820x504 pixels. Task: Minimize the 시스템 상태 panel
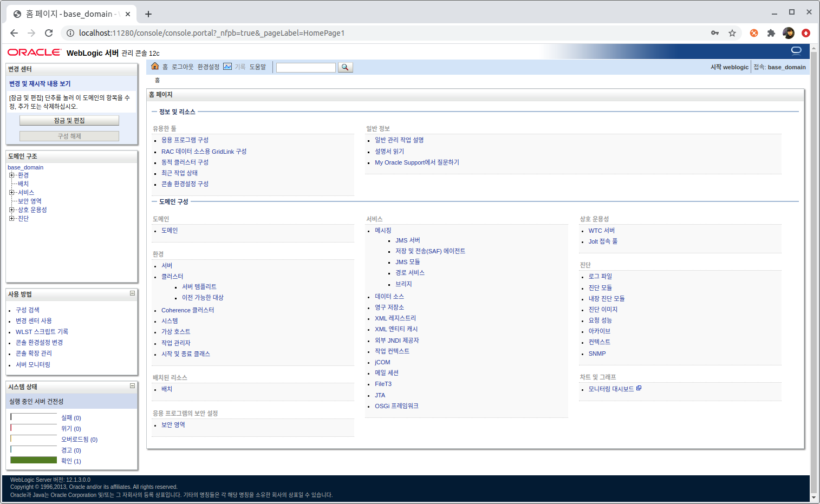coord(132,386)
